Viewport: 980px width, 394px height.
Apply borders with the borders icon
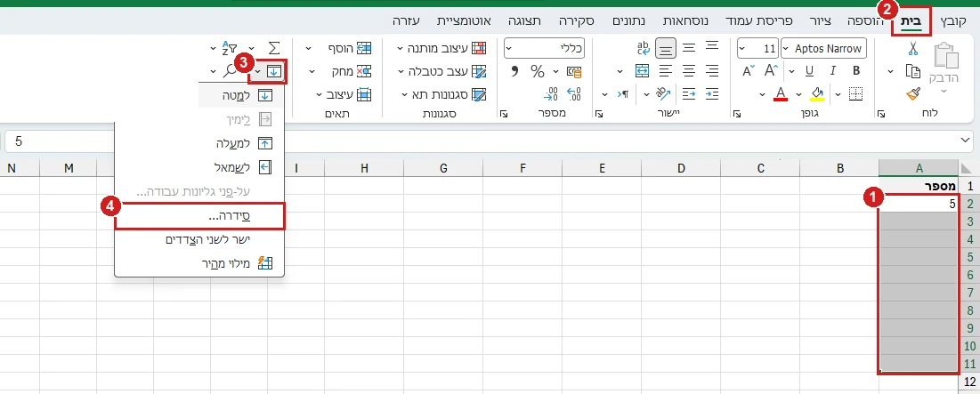pos(856,94)
